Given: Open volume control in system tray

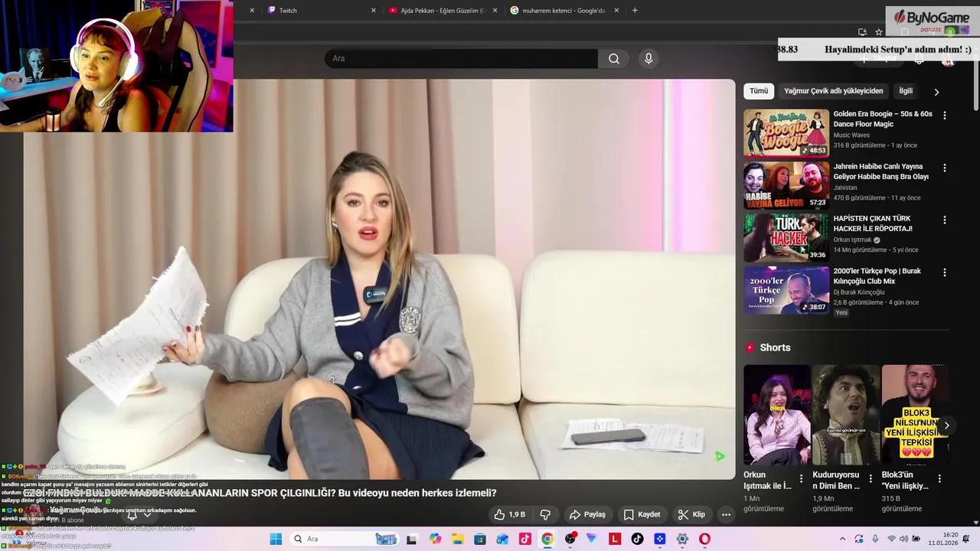Looking at the screenshot, I should [x=903, y=540].
